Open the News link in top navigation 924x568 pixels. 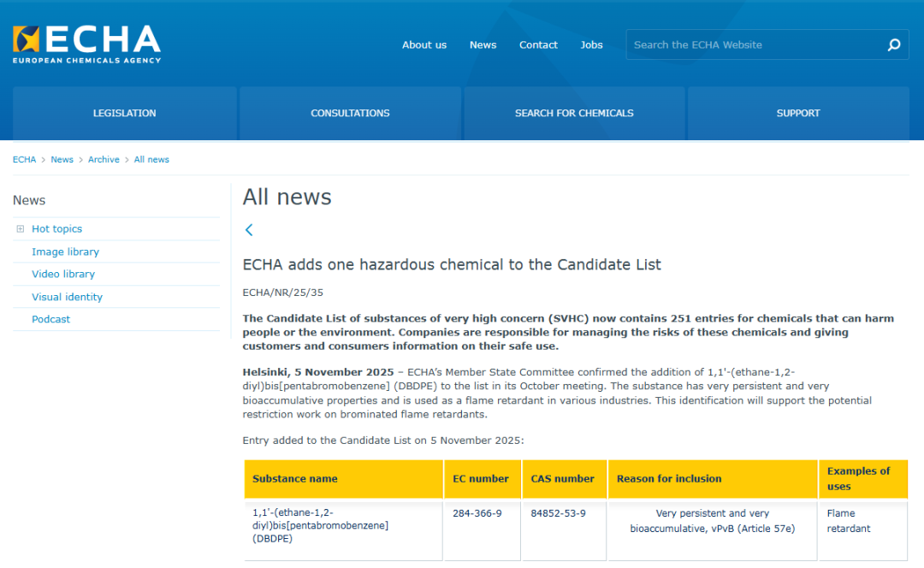483,45
